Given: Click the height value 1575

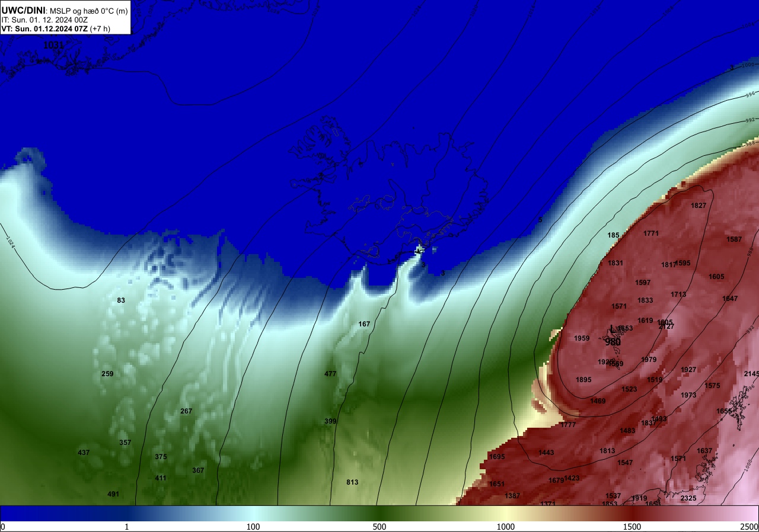Looking at the screenshot, I should click(x=712, y=386).
